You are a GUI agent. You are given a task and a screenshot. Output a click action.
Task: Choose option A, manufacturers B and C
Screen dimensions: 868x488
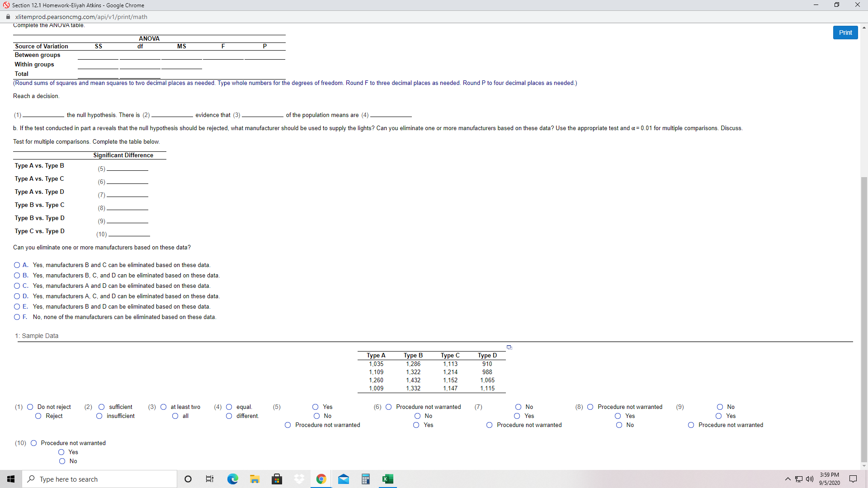tap(17, 265)
